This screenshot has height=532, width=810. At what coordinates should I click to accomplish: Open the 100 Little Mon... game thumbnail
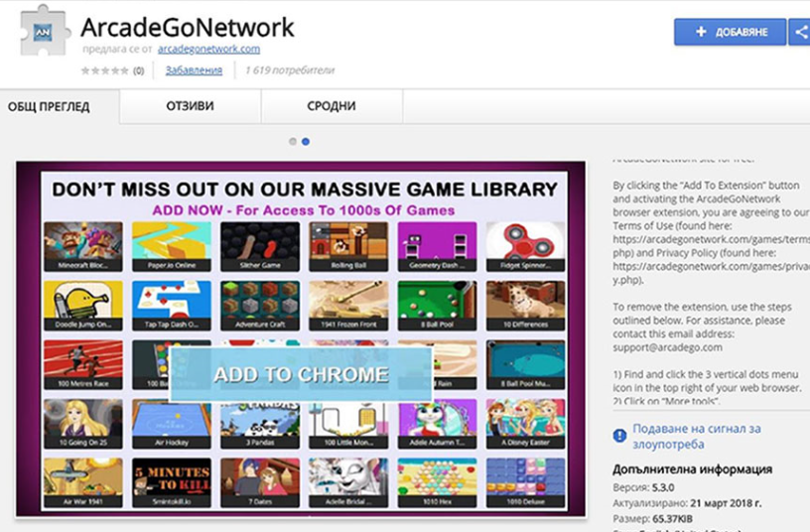coord(348,425)
